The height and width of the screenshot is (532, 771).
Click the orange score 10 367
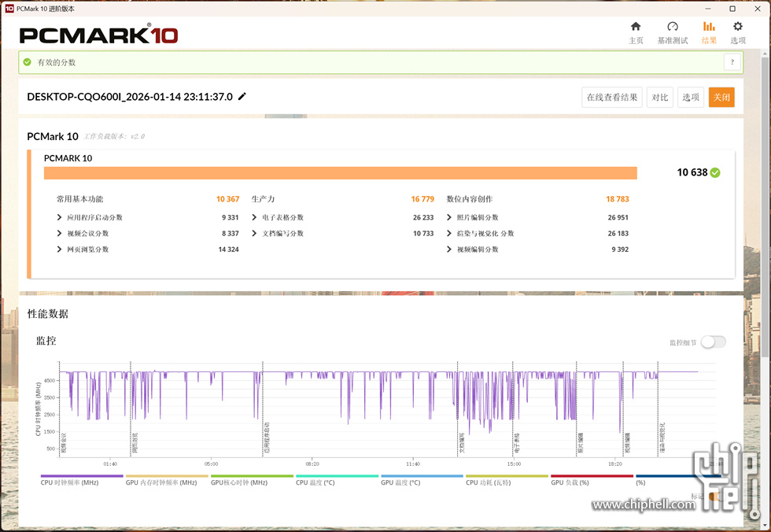(x=227, y=199)
